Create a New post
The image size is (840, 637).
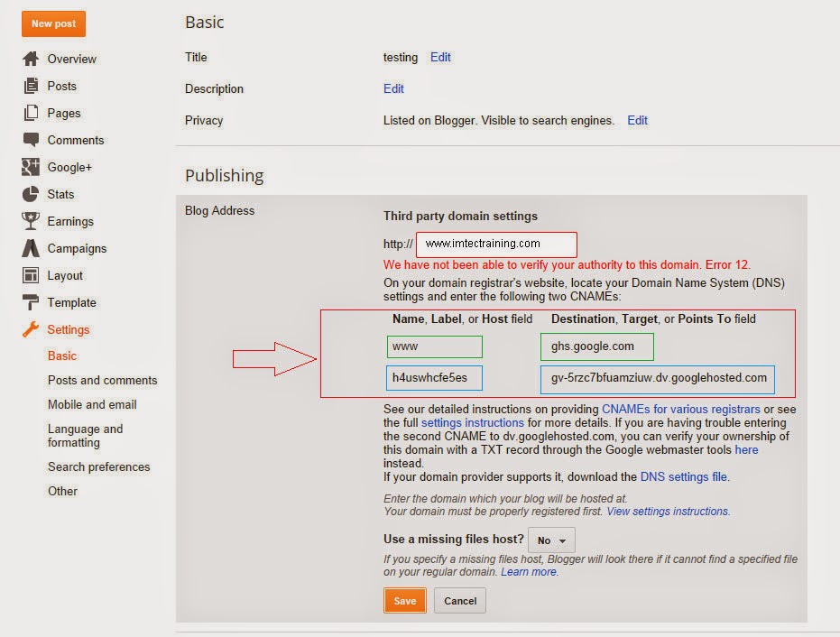pyautogui.click(x=53, y=23)
